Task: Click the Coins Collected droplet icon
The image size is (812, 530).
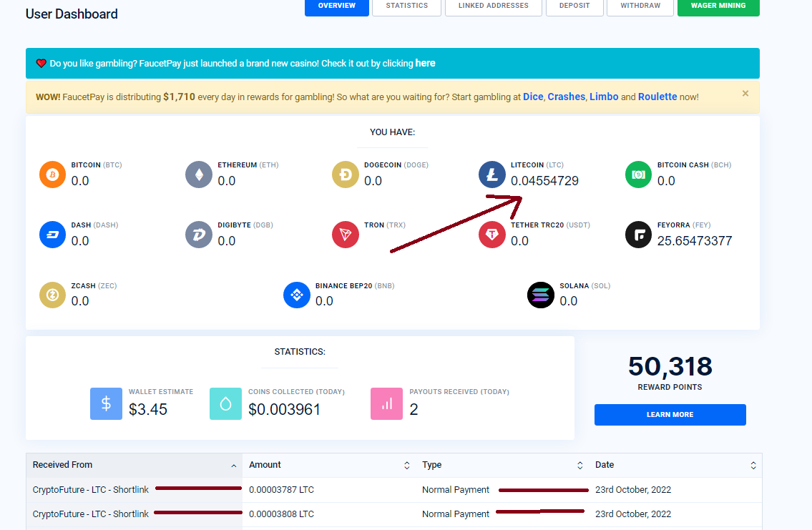Action: point(226,403)
